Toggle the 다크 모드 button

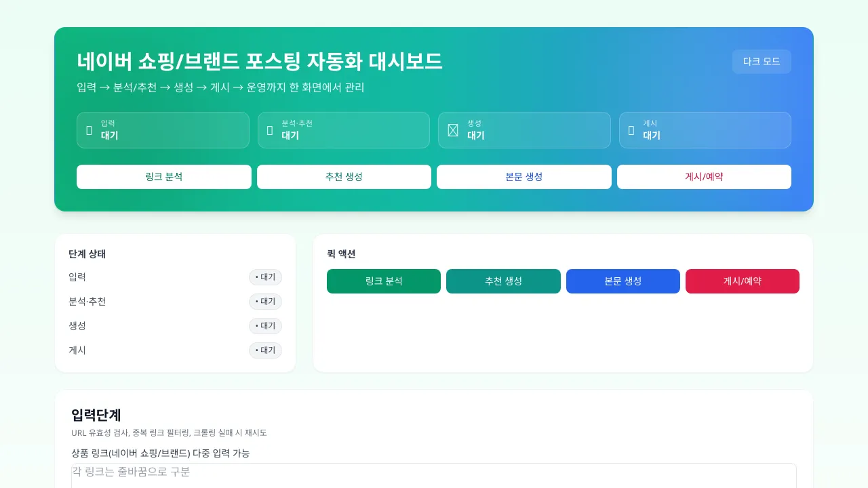pos(762,62)
